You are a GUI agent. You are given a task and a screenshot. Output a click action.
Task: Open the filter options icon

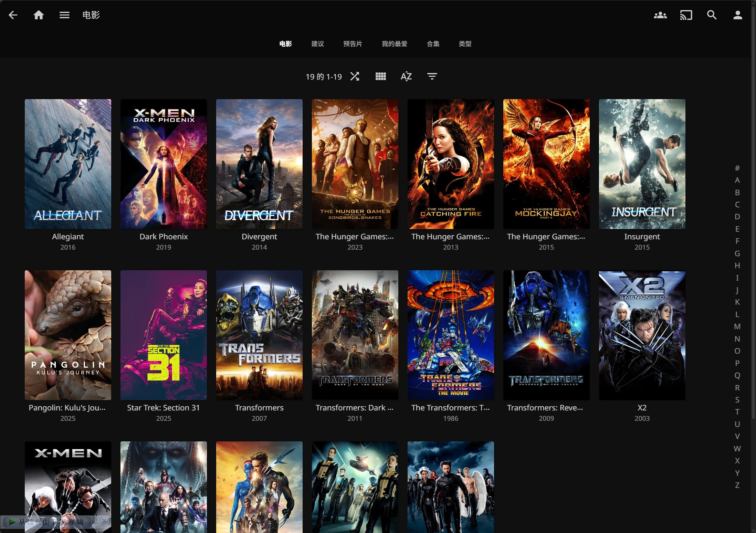click(x=432, y=76)
